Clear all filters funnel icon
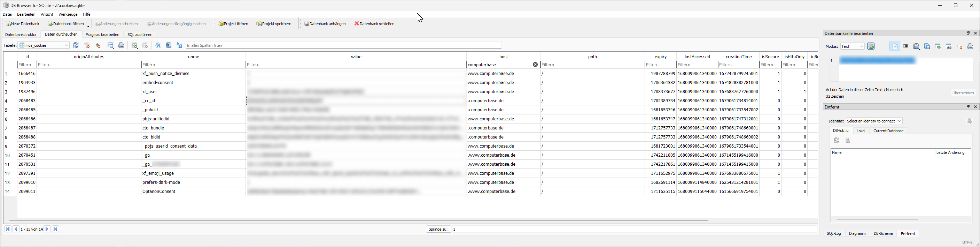 [87, 45]
